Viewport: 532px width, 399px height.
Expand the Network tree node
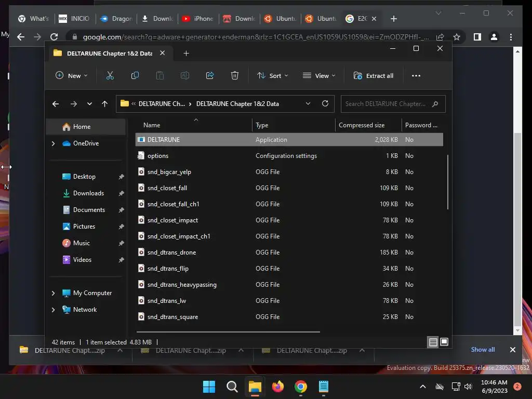coord(54,310)
